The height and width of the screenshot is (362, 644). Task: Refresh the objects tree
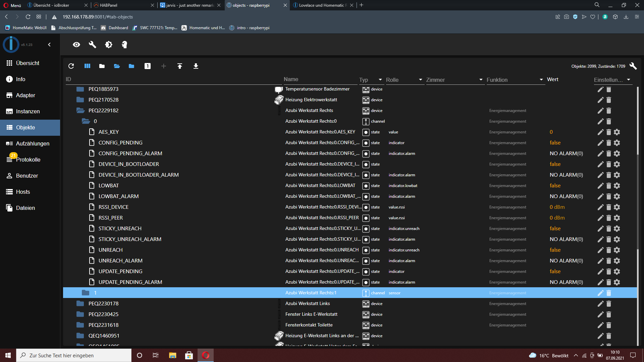click(71, 66)
